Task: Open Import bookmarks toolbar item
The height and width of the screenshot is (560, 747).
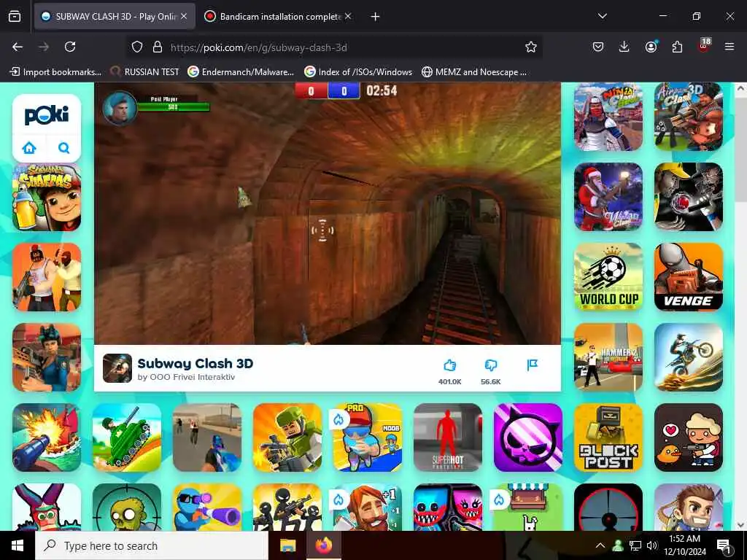Action: pyautogui.click(x=55, y=72)
